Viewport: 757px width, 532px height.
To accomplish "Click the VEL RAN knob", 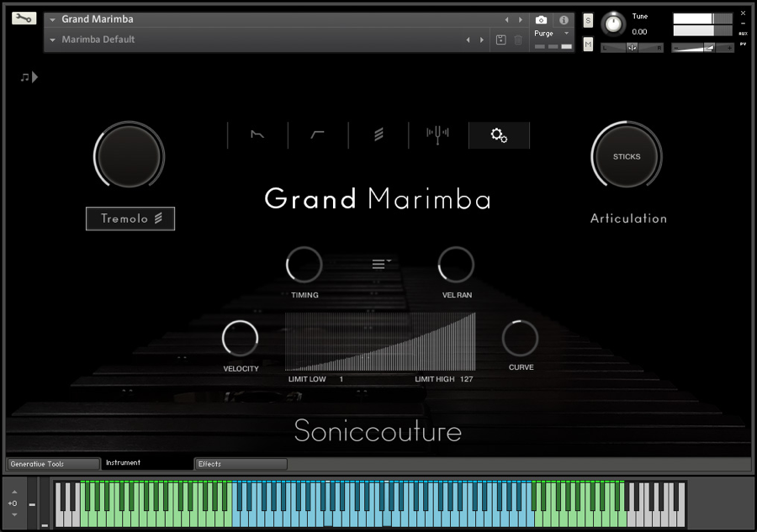I will click(456, 265).
